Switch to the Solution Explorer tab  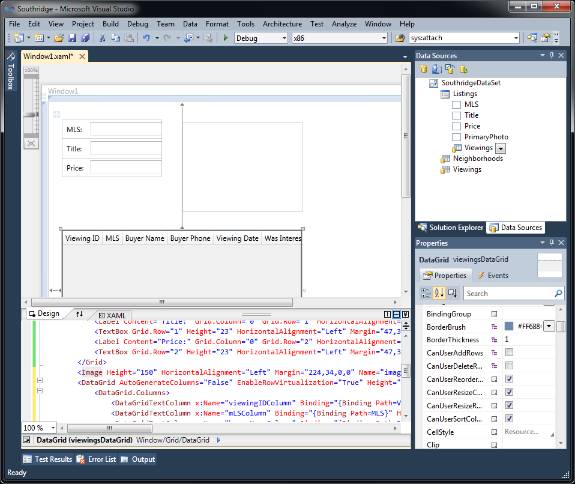click(451, 227)
